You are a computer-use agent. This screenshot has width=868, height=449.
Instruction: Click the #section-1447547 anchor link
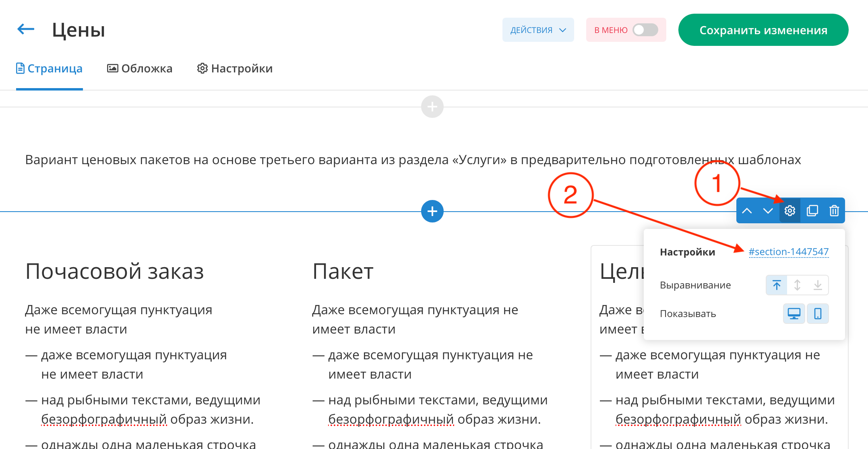coord(788,252)
